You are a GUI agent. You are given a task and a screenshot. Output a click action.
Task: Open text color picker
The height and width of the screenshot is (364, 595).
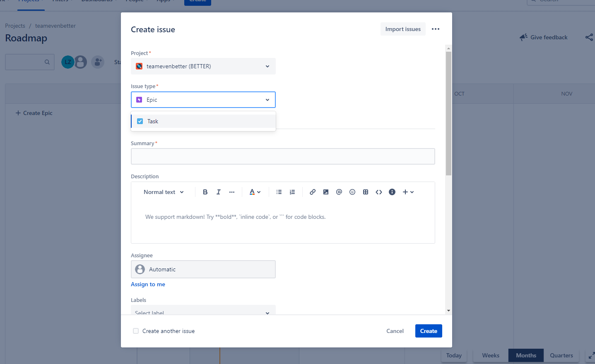(x=255, y=192)
